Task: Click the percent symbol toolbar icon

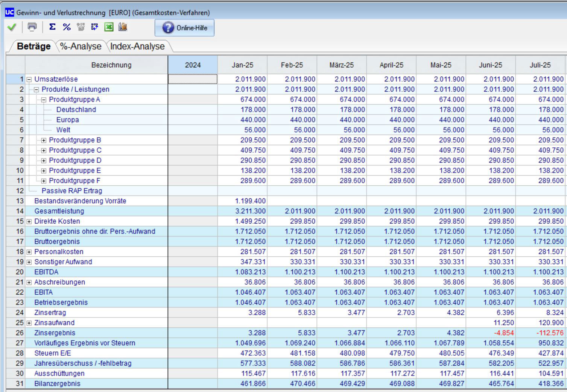Action: [x=67, y=27]
